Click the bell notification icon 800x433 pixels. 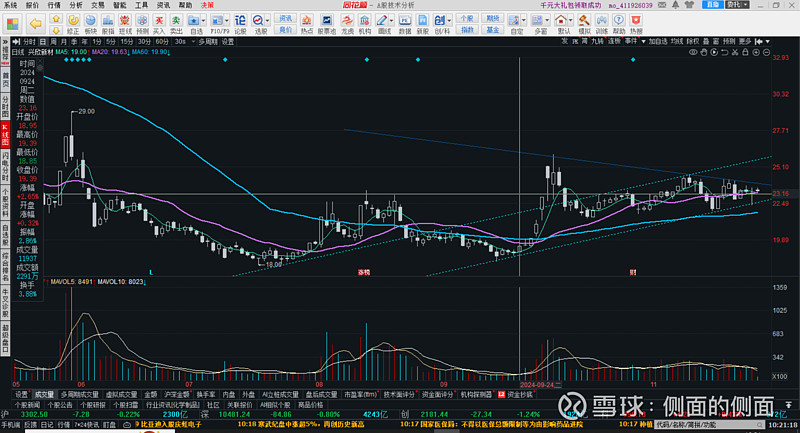point(675,5)
